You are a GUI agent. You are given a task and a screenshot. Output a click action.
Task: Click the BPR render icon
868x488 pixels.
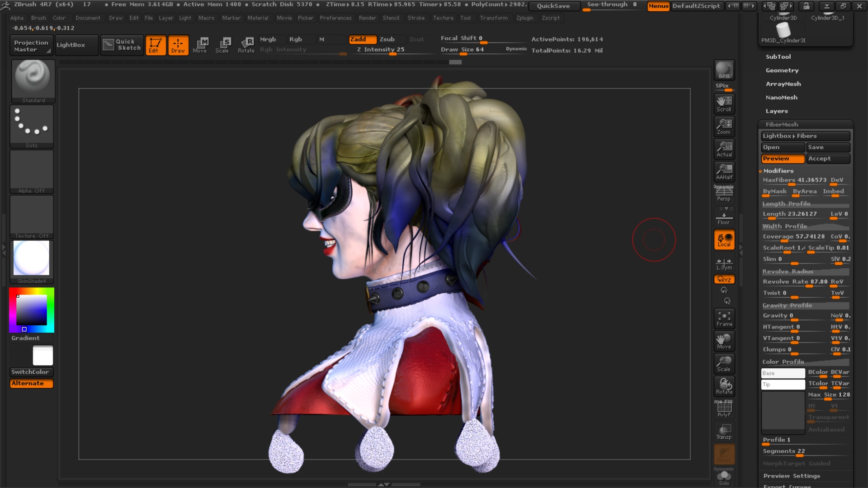(724, 70)
